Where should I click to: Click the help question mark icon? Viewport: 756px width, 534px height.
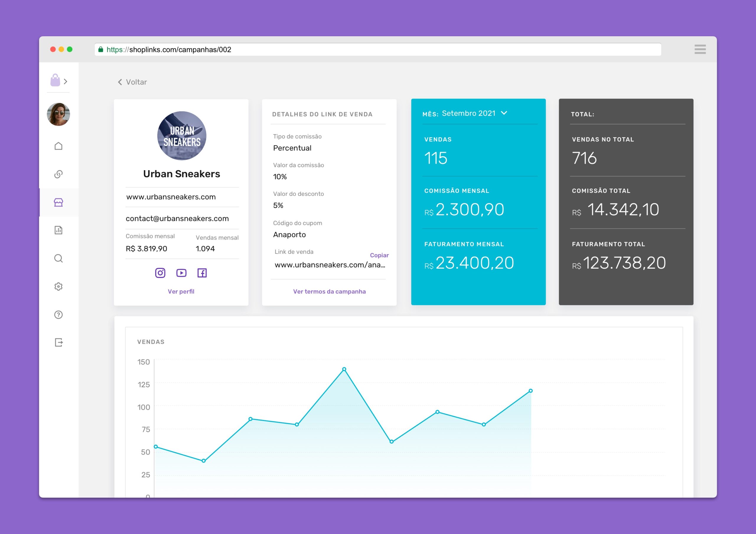58,315
